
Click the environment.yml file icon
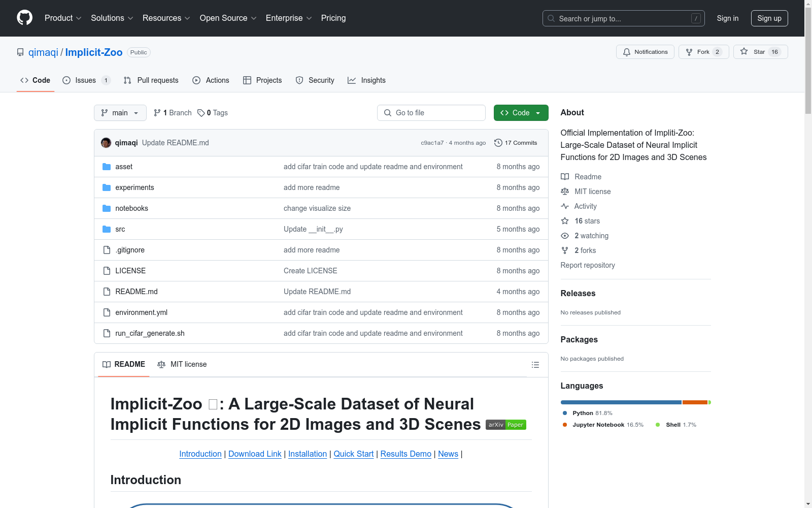click(107, 312)
